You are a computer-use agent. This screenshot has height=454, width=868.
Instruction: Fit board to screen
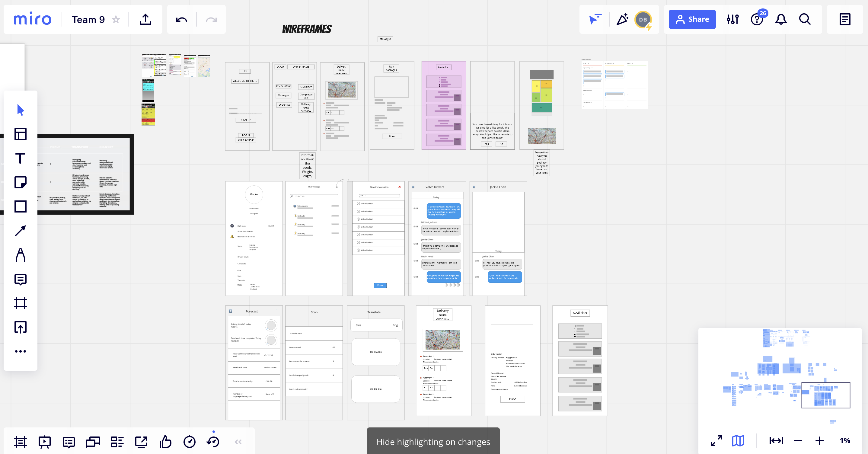776,441
